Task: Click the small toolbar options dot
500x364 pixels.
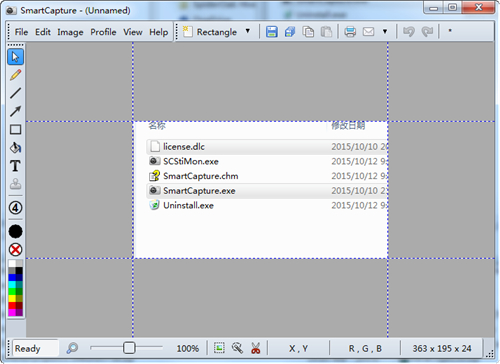Action: 450,31
